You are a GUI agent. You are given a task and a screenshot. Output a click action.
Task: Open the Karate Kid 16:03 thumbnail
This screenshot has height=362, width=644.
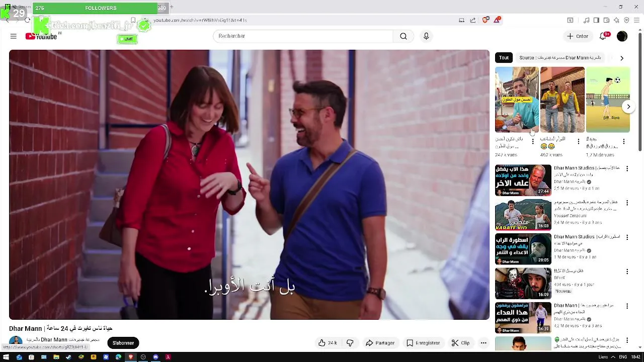coord(523,215)
